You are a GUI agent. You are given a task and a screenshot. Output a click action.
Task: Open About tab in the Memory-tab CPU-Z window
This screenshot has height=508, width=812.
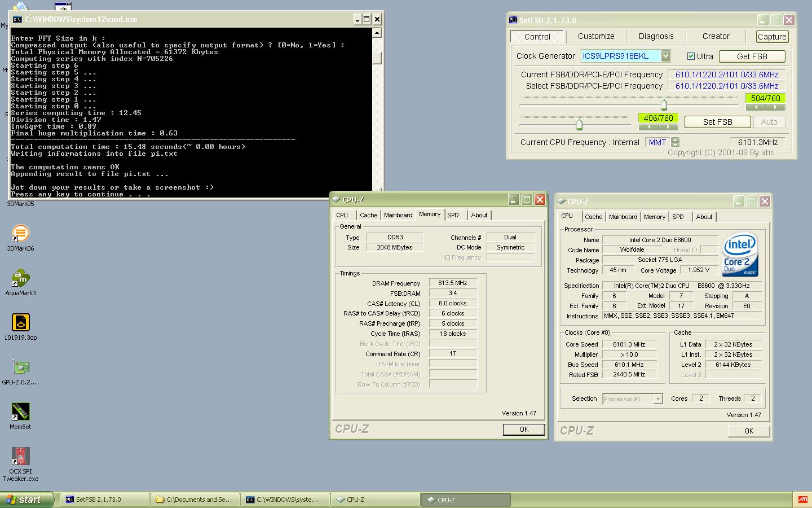479,215
